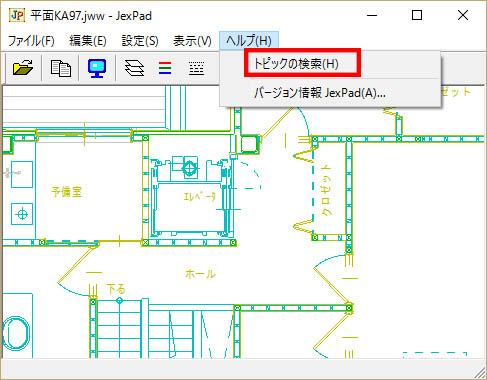Screen dimensions: 487x380
Task: Open the 表示(V) menu
Action: click(192, 41)
